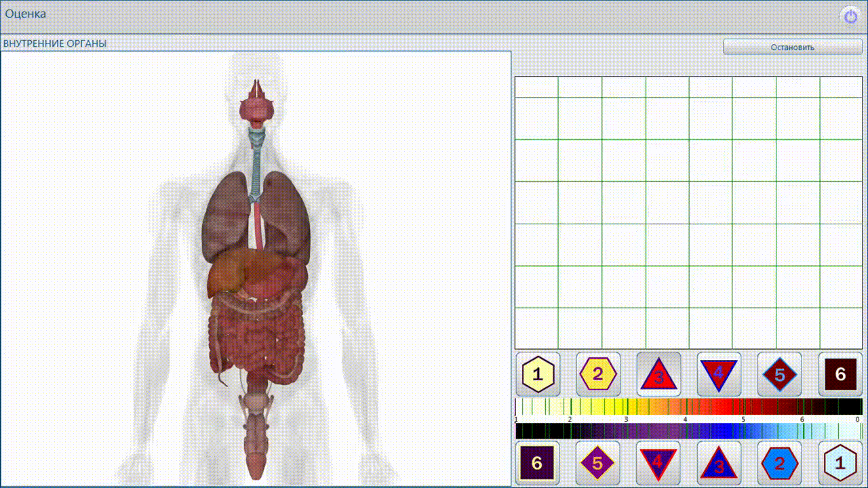Click the ВНУТРЕННИЕ ОРГАНЫ heading
Image resolution: width=868 pixels, height=488 pixels.
click(55, 43)
